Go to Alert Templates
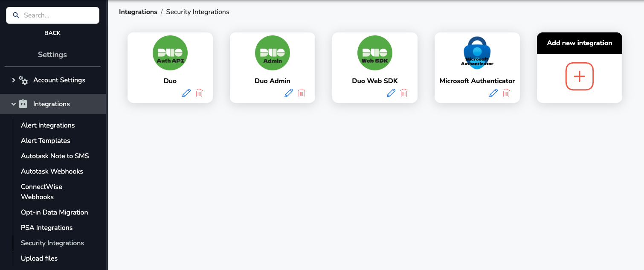644x270 pixels. [46, 141]
